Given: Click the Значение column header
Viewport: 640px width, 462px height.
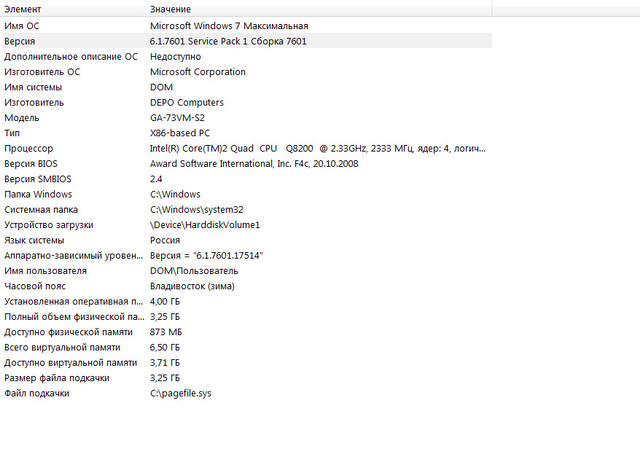Looking at the screenshot, I should (172, 9).
